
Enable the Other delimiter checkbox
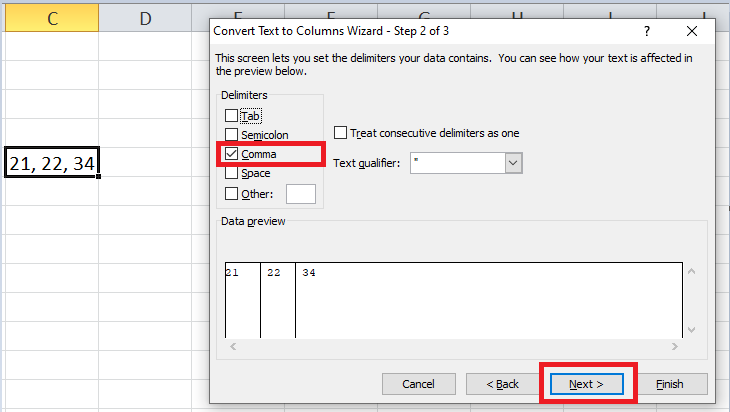point(233,193)
